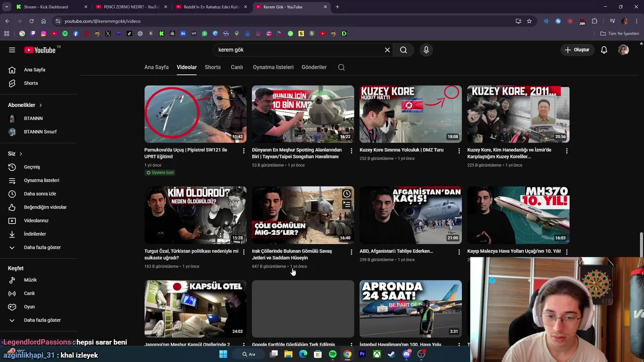Expand the Siz section

coord(15,153)
